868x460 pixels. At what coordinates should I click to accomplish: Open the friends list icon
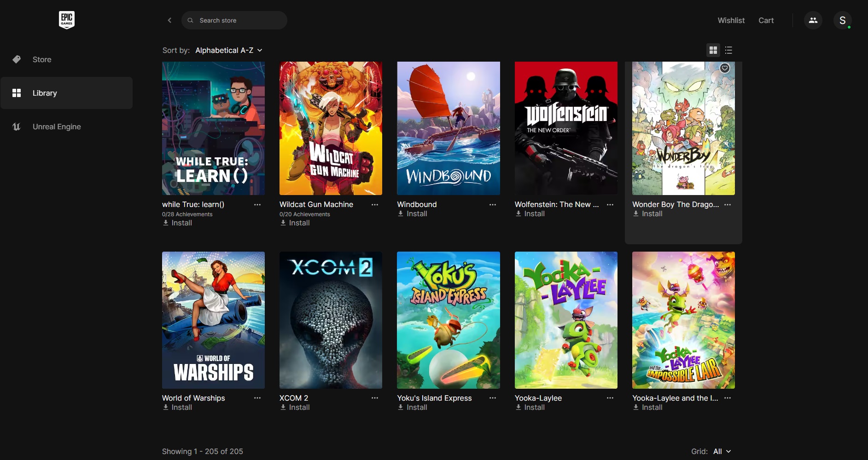click(813, 20)
